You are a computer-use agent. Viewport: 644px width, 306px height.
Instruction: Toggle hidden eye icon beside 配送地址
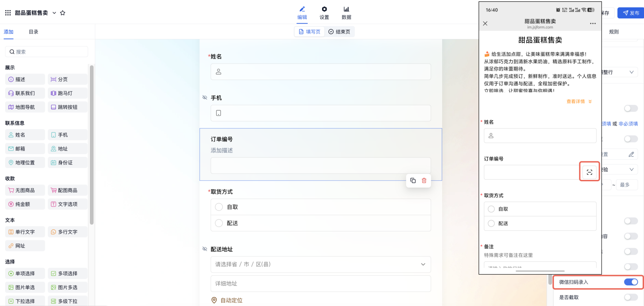pyautogui.click(x=205, y=249)
